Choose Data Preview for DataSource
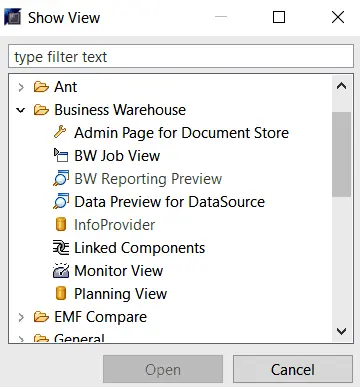The image size is (360, 387). [169, 202]
